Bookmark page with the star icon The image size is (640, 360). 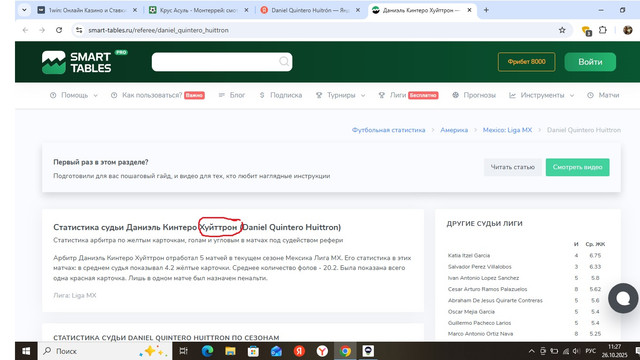pyautogui.click(x=562, y=30)
